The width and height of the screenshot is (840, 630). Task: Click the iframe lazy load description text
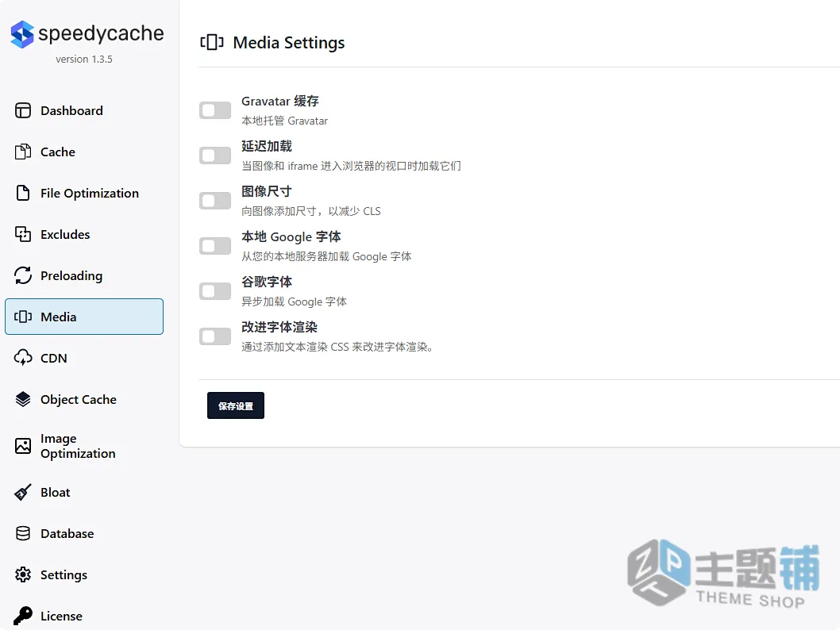click(x=351, y=166)
